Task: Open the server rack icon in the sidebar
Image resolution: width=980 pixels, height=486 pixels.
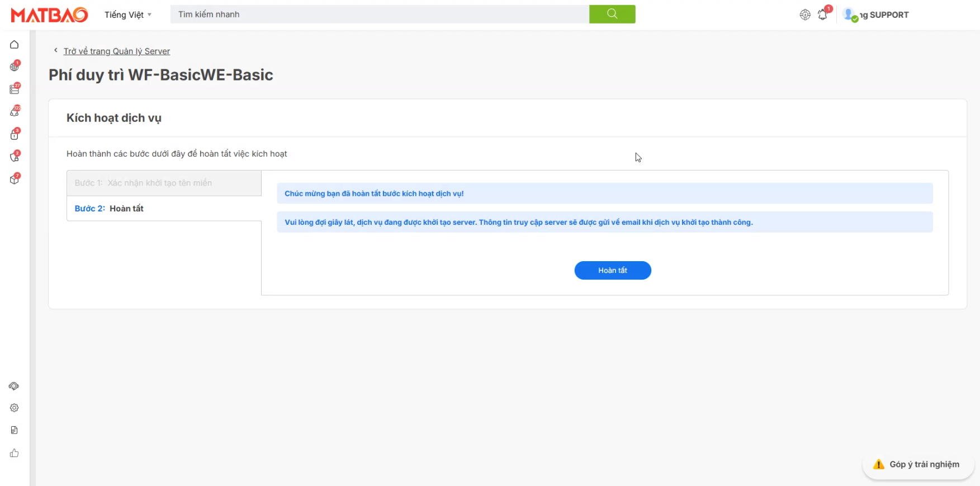Action: (x=15, y=89)
